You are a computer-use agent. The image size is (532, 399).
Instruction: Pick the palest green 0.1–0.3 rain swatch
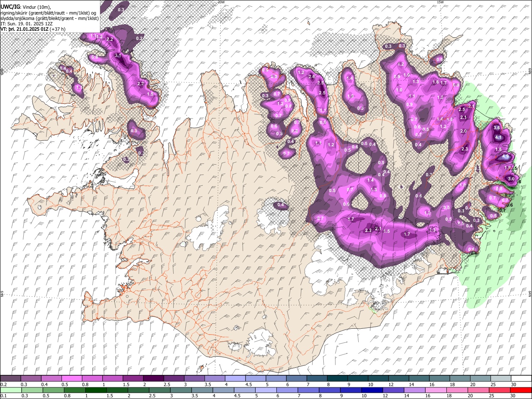click(x=10, y=390)
